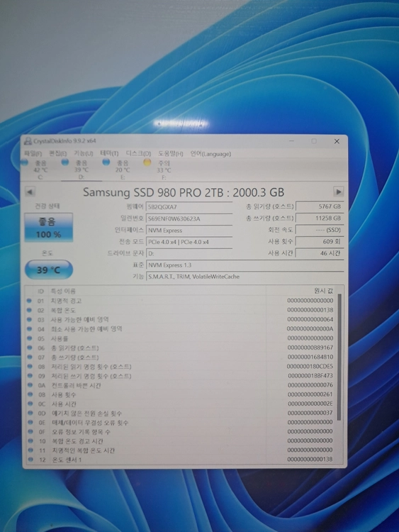Click the blue status dot of row 0D
Viewport: 399px width, 532px height.
click(x=30, y=413)
